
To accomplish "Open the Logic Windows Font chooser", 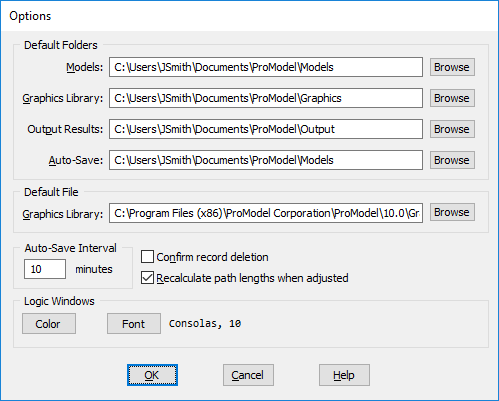I will [x=134, y=324].
